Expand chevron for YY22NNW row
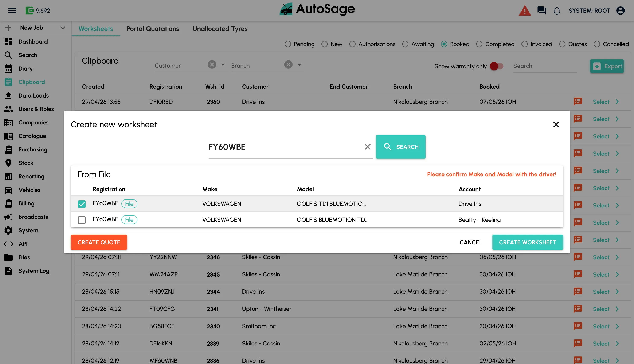Viewport: 634px width, 364px height. [x=617, y=257]
